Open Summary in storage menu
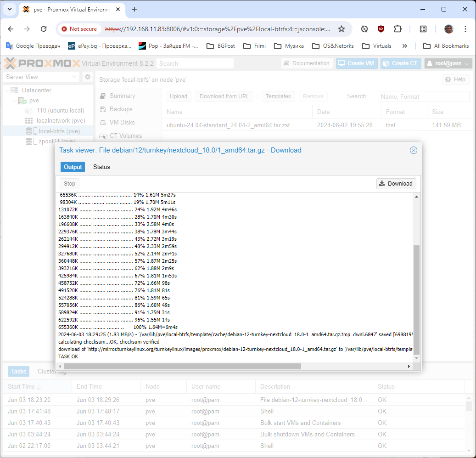Viewport: 476px width, 458px height. pos(122,96)
